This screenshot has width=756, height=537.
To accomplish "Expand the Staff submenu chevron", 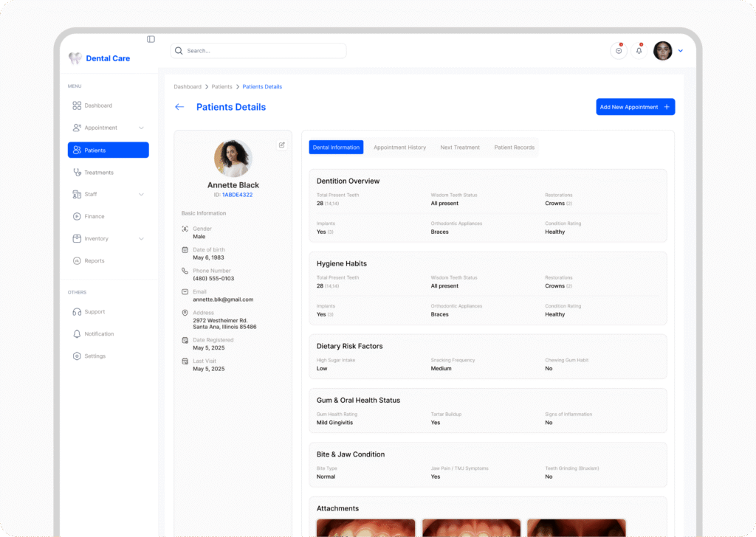I will coord(141,195).
